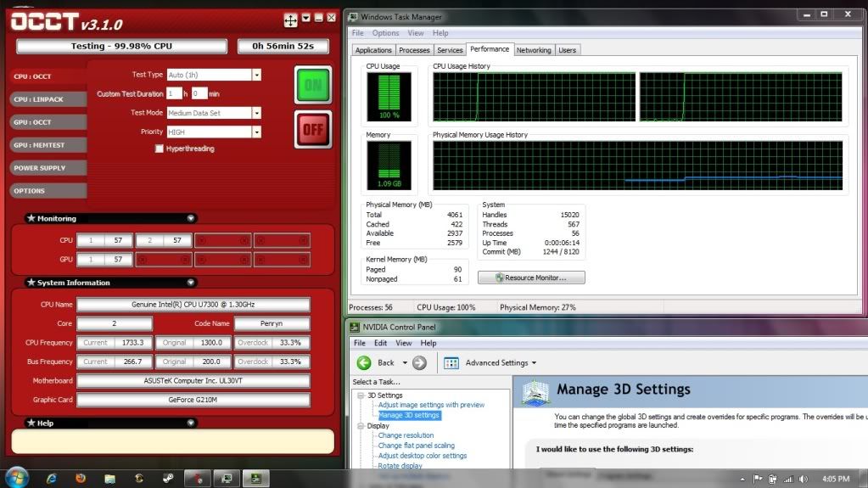This screenshot has width=868, height=488.
Task: Switch to the GPU : OCCT tab
Action: click(x=48, y=122)
